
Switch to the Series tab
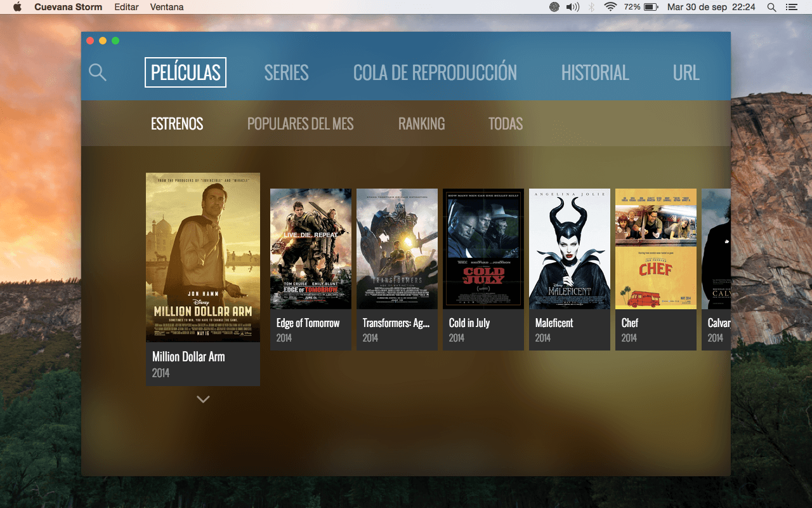[x=286, y=73]
